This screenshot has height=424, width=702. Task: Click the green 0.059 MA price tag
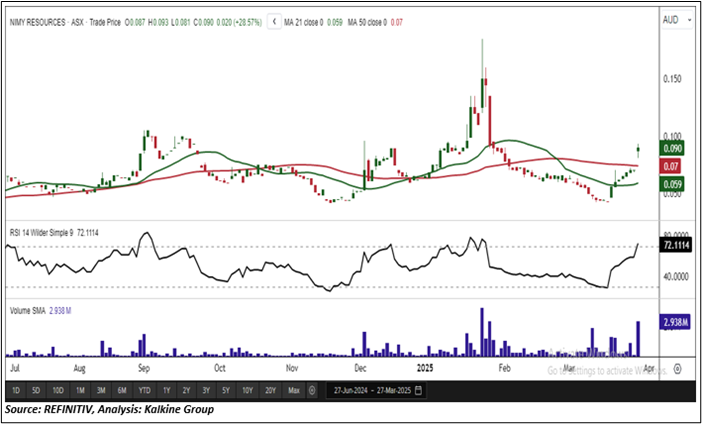(x=671, y=184)
